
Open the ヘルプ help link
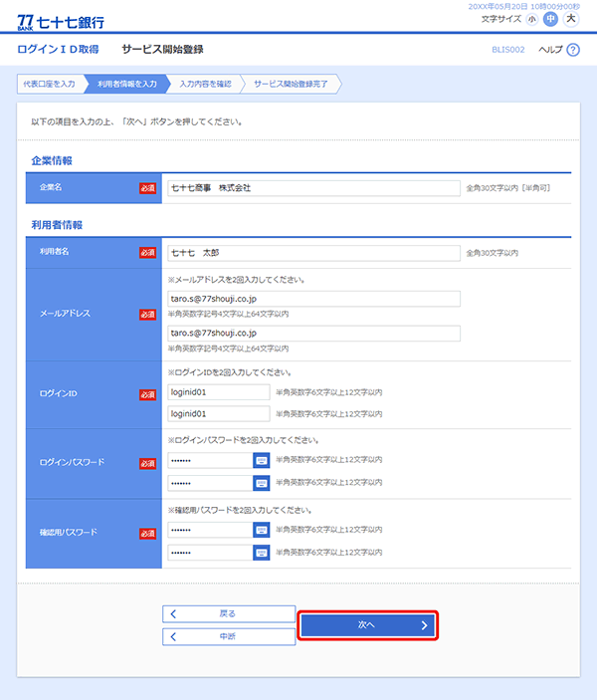tap(550, 50)
